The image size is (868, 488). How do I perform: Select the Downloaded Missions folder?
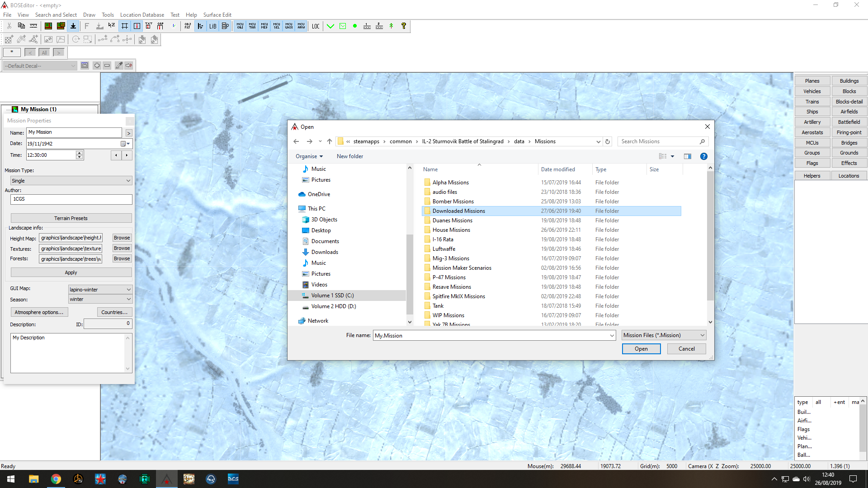click(x=458, y=211)
